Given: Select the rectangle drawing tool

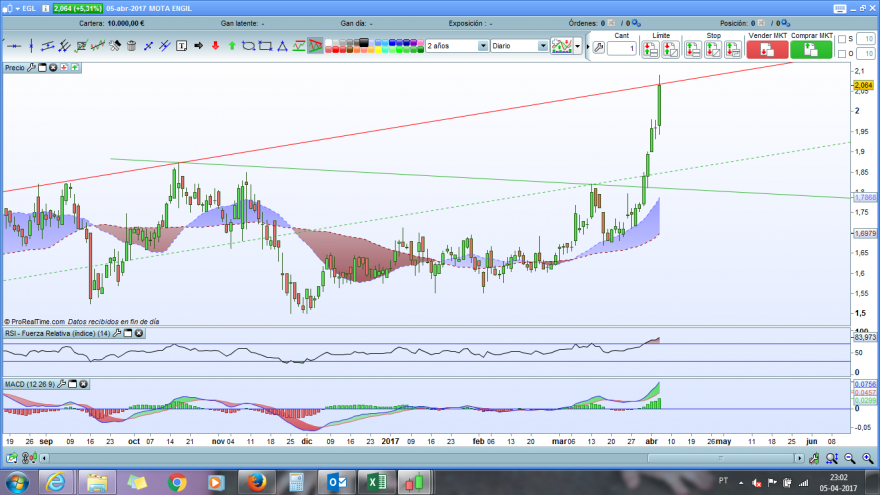Looking at the screenshot, I should pyautogui.click(x=265, y=46).
